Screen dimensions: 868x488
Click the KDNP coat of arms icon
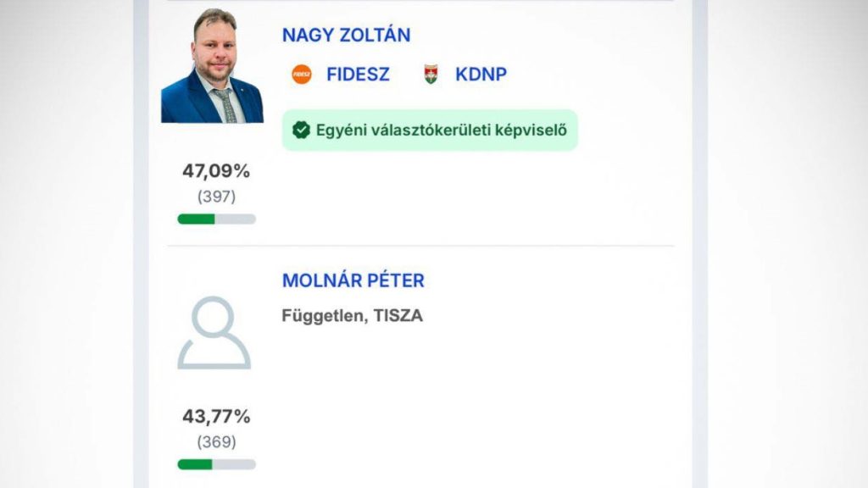coord(431,75)
